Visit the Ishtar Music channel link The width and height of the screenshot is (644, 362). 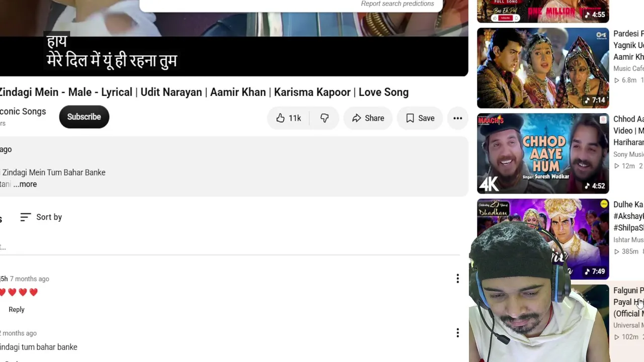pyautogui.click(x=628, y=240)
